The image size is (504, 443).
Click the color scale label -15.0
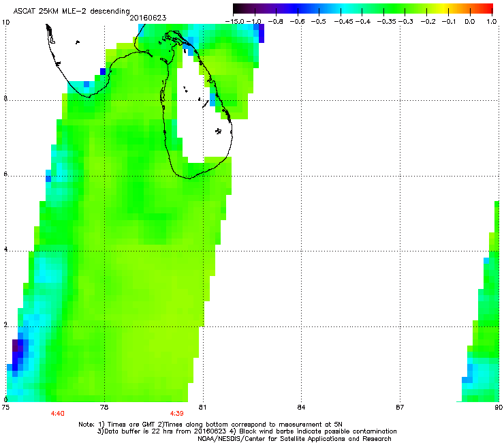(235, 22)
